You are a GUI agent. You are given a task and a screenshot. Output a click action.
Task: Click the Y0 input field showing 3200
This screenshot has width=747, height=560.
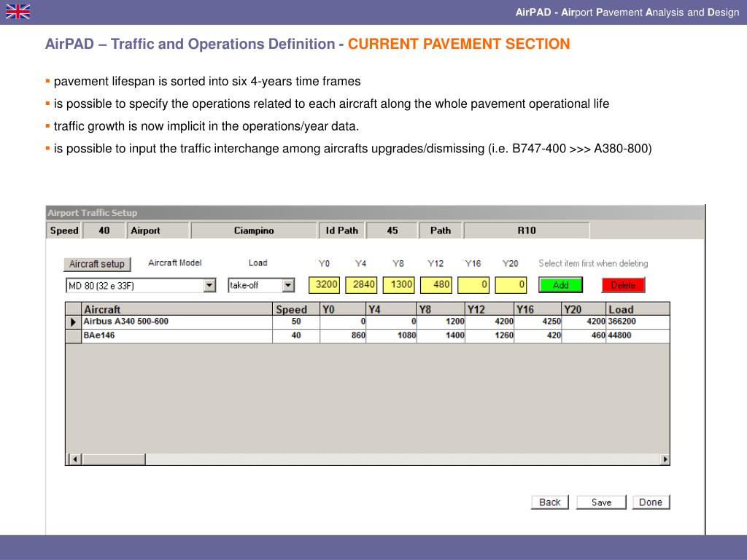click(x=325, y=285)
